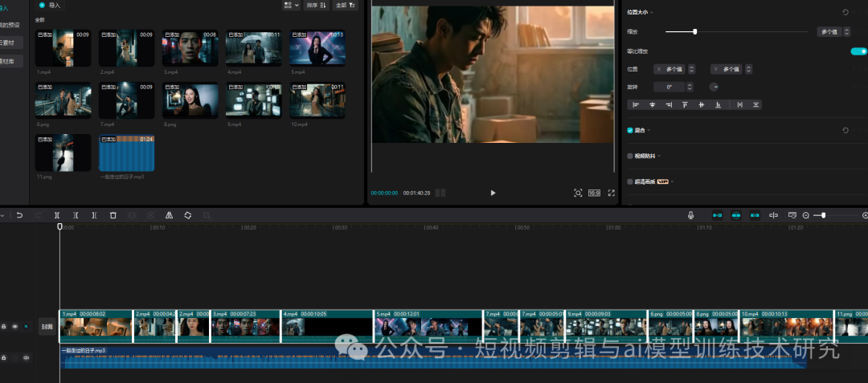
Task: Mirror the selected clips horizontally
Action: click(x=170, y=215)
